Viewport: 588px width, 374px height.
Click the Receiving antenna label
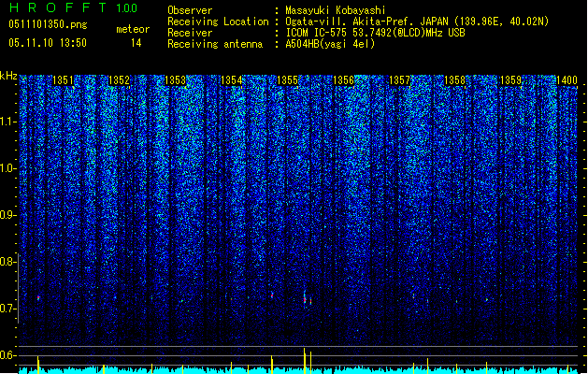(215, 44)
